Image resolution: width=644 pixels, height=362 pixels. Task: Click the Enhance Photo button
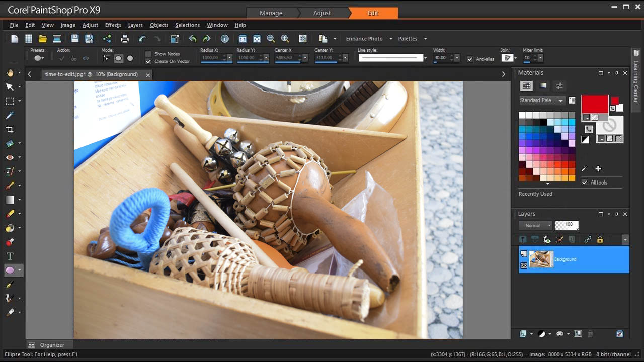364,38
